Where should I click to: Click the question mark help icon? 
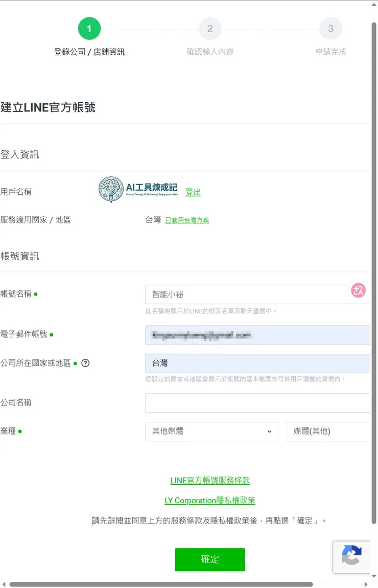coord(85,363)
